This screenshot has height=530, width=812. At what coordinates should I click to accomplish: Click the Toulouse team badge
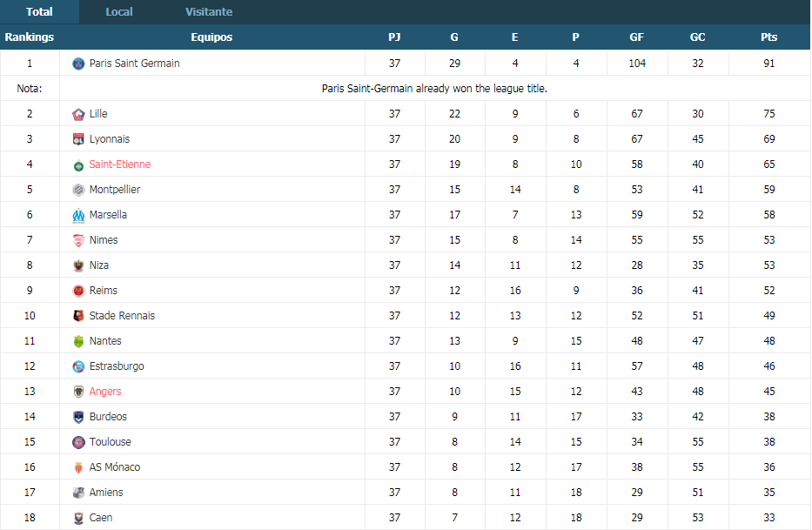pyautogui.click(x=78, y=442)
